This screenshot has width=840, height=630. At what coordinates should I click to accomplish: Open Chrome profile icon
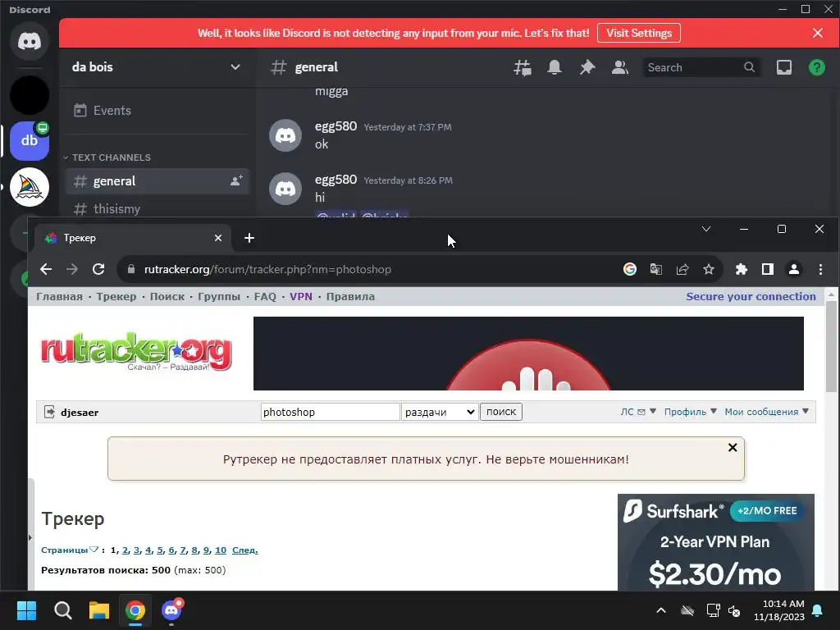tap(794, 269)
